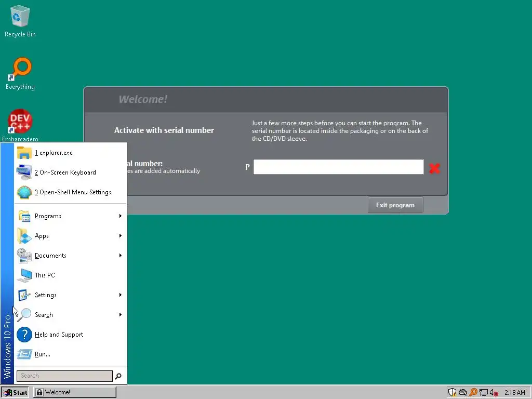Open 3 Open-Shell Menu Settings entry
532x399 pixels.
(70, 192)
